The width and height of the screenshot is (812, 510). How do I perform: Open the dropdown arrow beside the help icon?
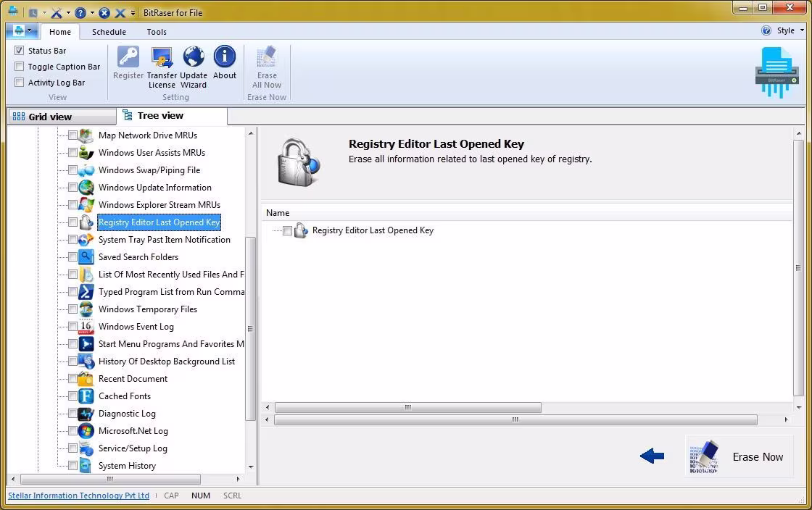(x=92, y=12)
